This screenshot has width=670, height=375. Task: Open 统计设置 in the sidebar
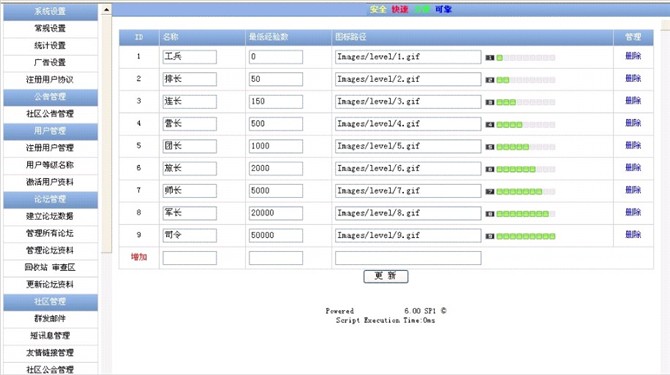click(x=50, y=45)
